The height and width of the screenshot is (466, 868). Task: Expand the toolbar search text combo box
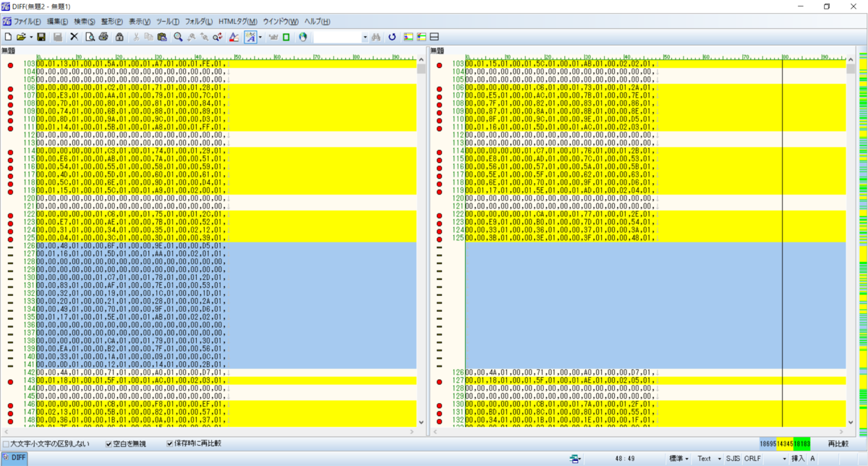click(365, 36)
